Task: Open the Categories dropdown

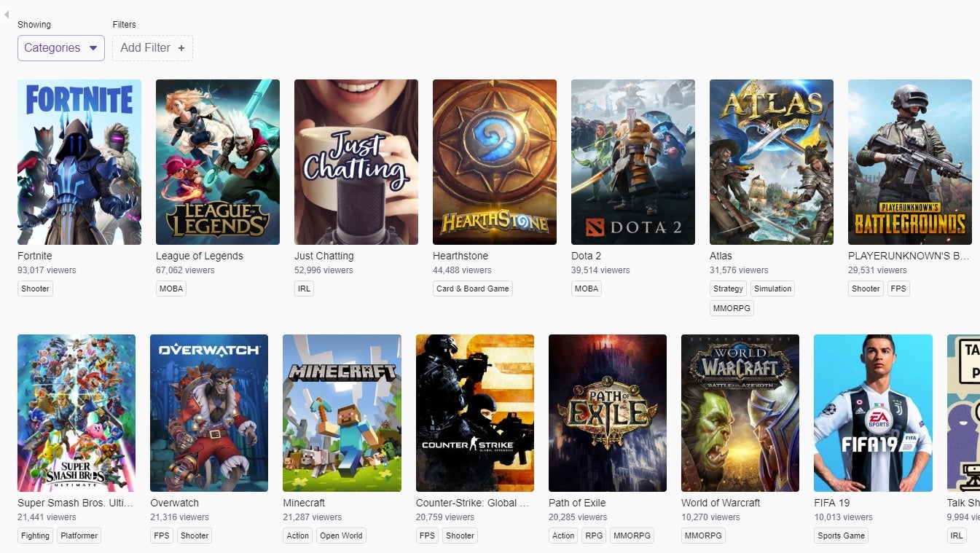Action: pos(61,48)
